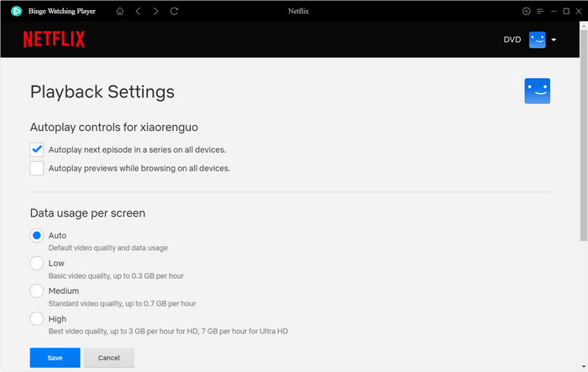The height and width of the screenshot is (372, 588).
Task: Cancel the playback settings changes
Action: pos(109,358)
